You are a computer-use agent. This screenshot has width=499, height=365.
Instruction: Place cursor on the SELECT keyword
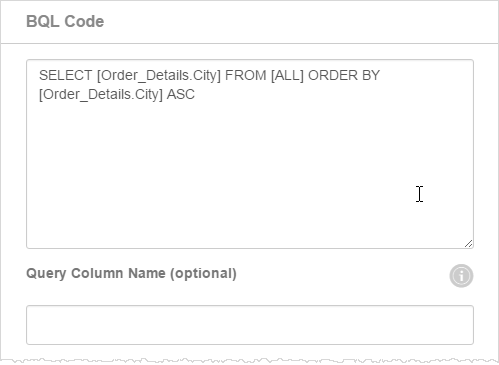tap(65, 75)
